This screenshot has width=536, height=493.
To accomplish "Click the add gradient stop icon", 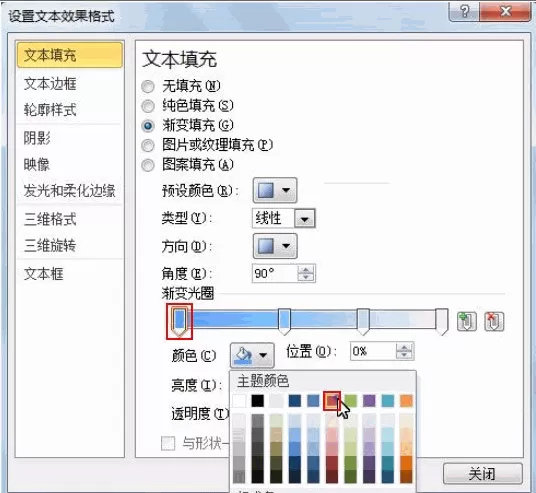I will coord(466,321).
